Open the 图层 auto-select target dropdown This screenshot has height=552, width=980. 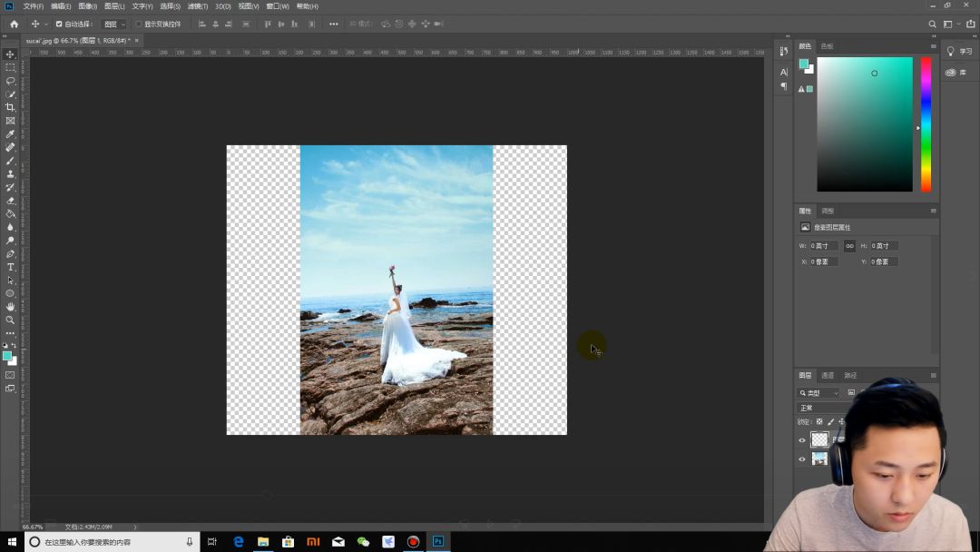[113, 24]
